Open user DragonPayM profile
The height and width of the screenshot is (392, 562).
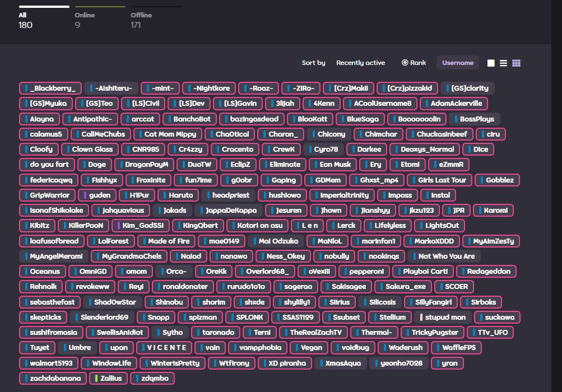coord(144,165)
